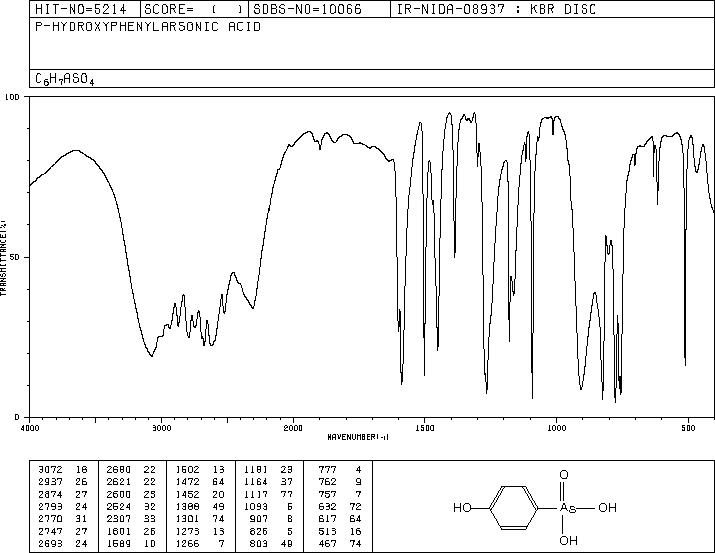Screen dimensions: 715x553
Task: Select the SCORE field in header
Action: coord(195,9)
